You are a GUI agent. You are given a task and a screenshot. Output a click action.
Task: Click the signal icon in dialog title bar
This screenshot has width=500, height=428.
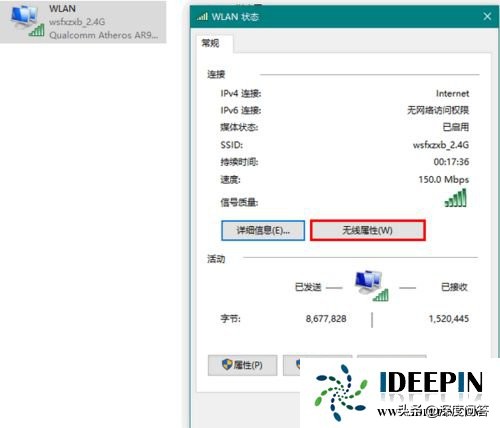coord(202,17)
